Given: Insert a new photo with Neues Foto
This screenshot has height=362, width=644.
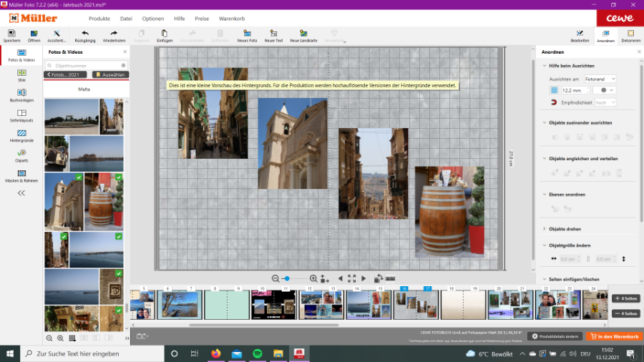Looking at the screenshot, I should pos(247,33).
